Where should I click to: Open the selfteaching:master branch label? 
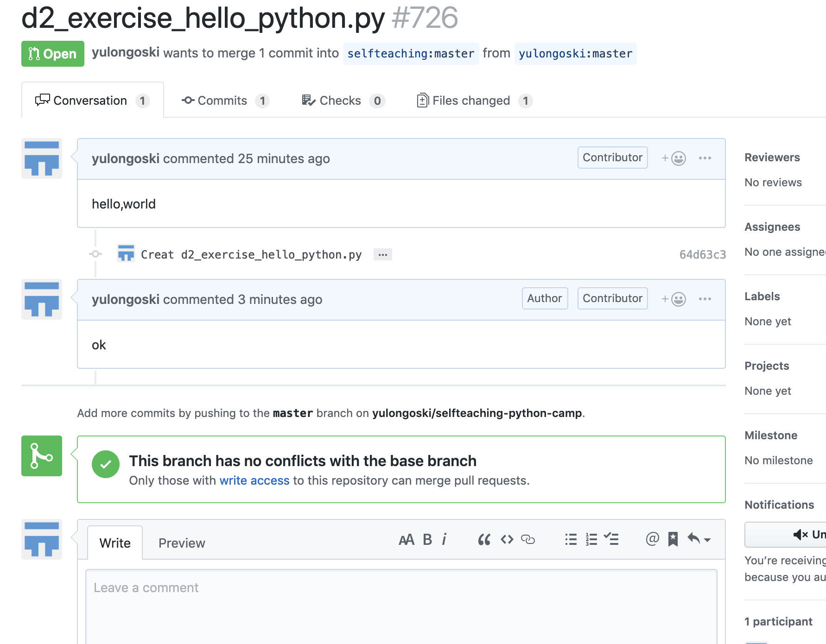[411, 53]
